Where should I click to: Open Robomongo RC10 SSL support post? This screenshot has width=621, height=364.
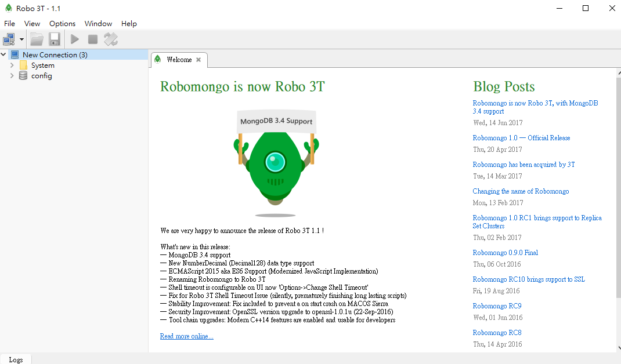pos(528,279)
